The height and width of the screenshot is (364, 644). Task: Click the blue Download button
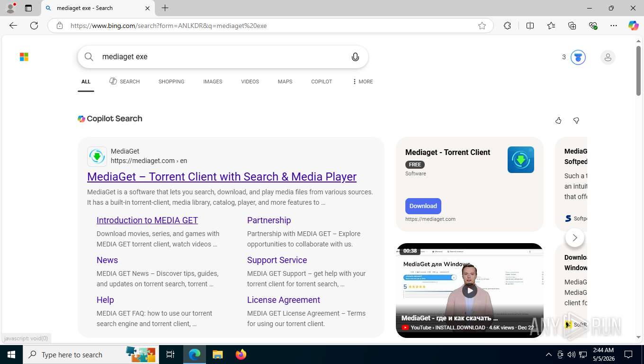(423, 206)
